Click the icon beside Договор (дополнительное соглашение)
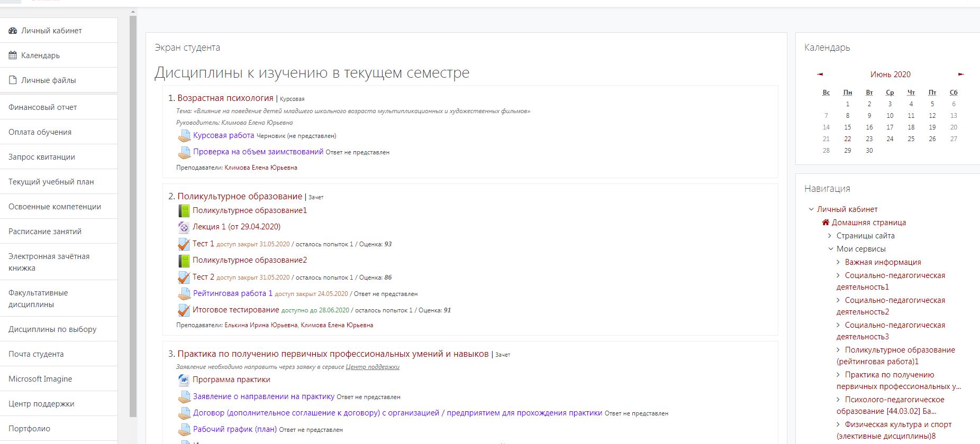Image resolution: width=980 pixels, height=444 pixels. click(184, 413)
